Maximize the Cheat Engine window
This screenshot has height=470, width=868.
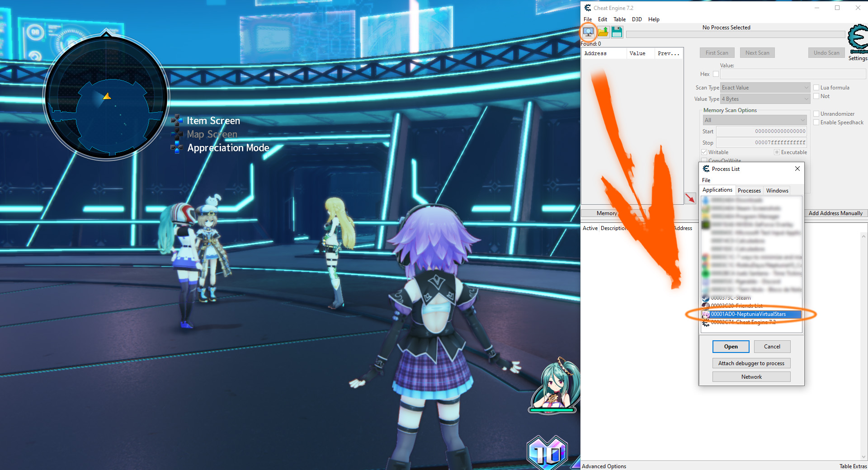click(837, 8)
